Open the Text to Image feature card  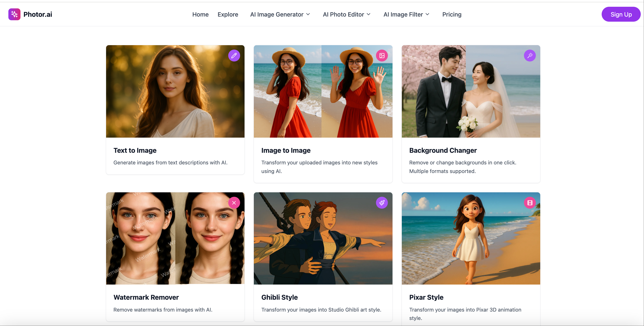[175, 110]
